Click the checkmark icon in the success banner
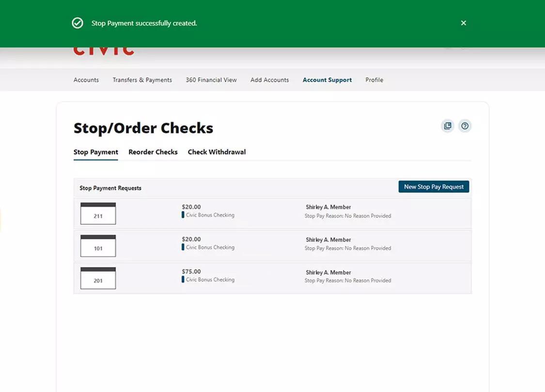The width and height of the screenshot is (545, 392). pos(78,23)
